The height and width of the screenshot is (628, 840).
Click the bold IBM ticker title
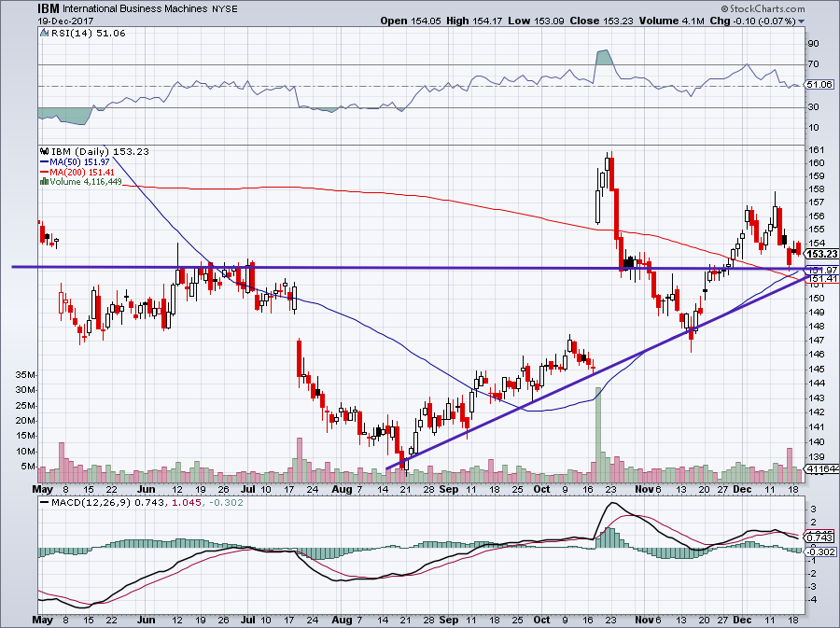pos(49,8)
